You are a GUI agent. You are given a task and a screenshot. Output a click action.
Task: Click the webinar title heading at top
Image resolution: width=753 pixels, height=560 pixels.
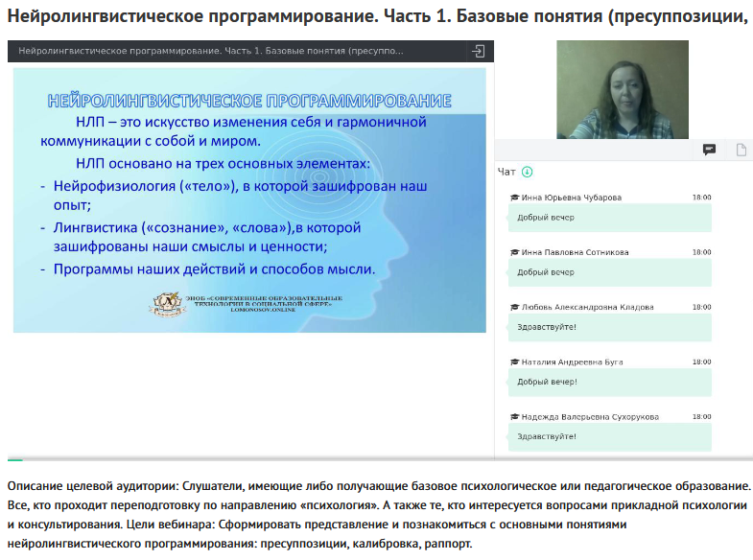point(376,18)
